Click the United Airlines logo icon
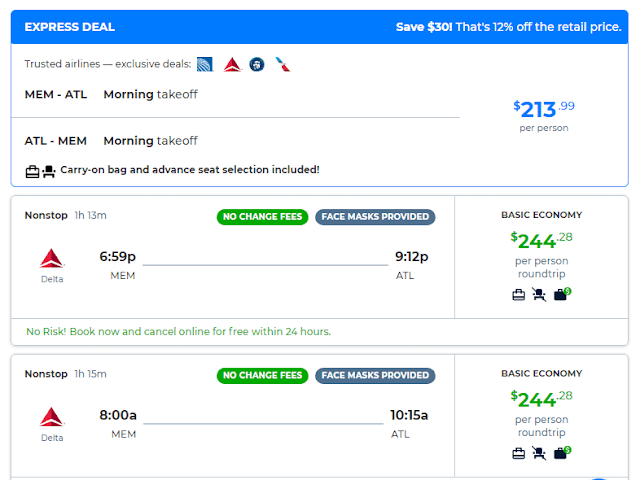Image resolution: width=640 pixels, height=480 pixels. 205,64
